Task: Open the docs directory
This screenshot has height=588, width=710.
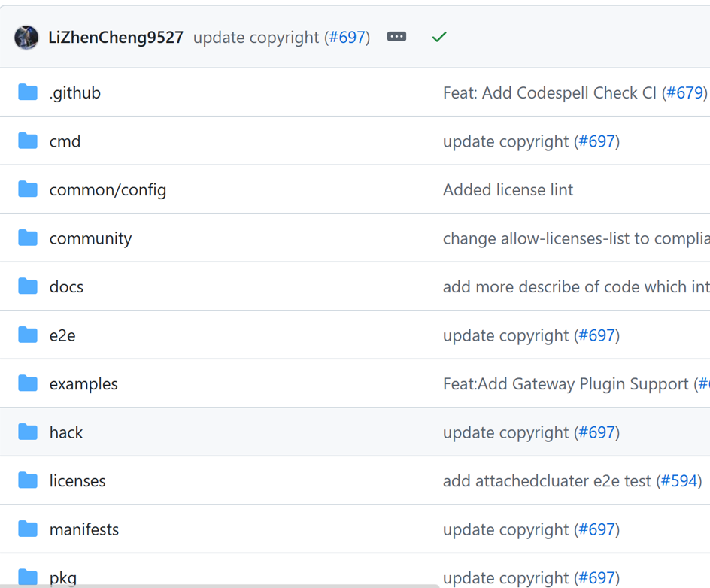Action: pyautogui.click(x=66, y=287)
